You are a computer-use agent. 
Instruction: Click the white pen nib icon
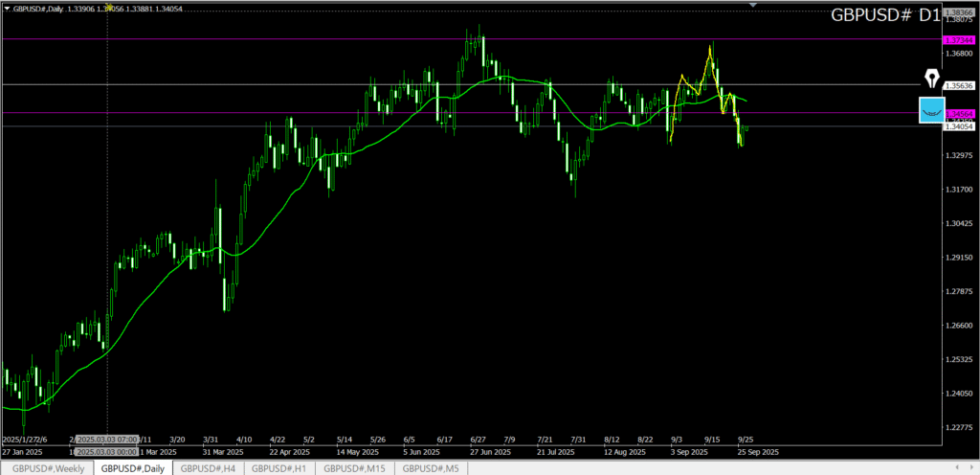[x=930, y=79]
